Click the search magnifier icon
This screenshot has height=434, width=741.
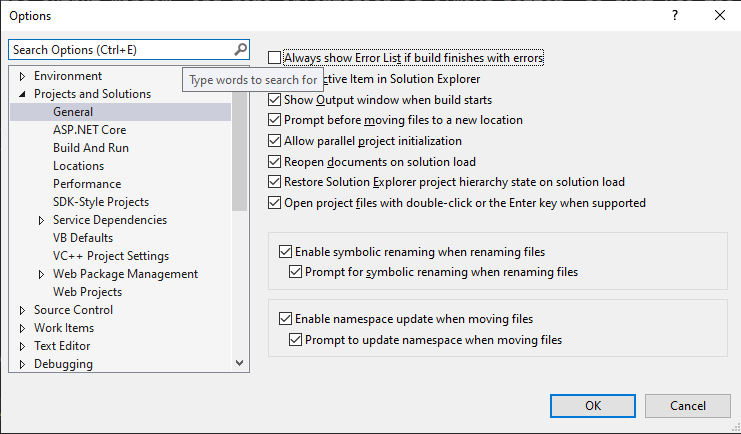(241, 49)
